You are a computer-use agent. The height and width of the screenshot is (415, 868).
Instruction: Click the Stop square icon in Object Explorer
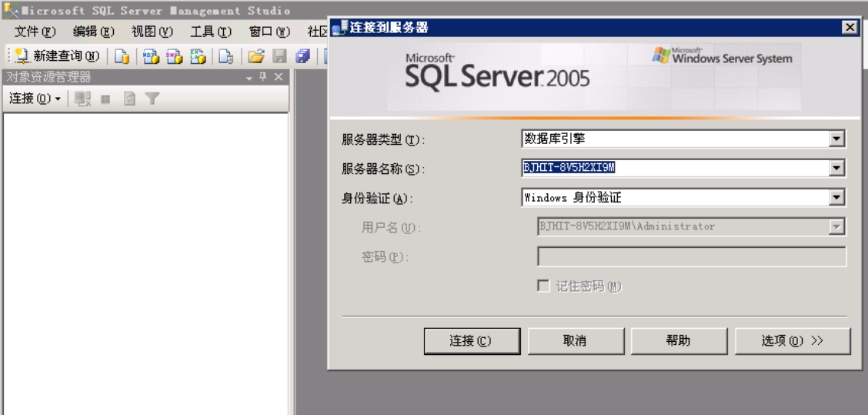(x=105, y=99)
